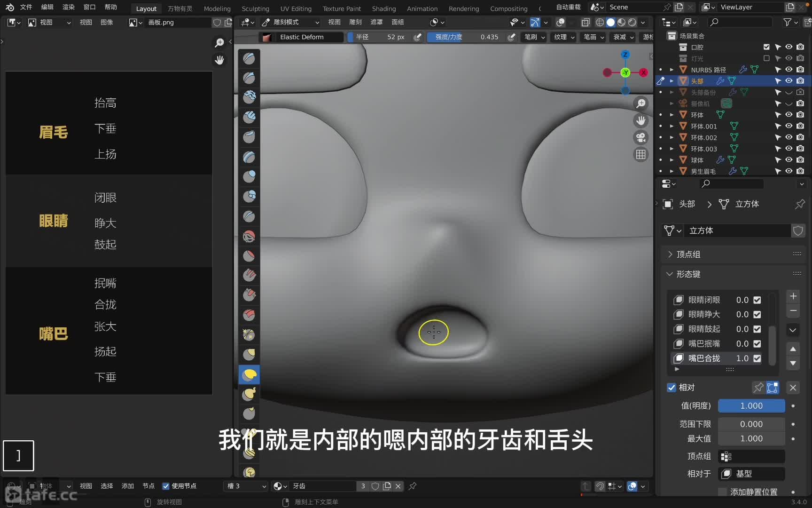
Task: Select the Draw Sharp brush
Action: coord(249,78)
